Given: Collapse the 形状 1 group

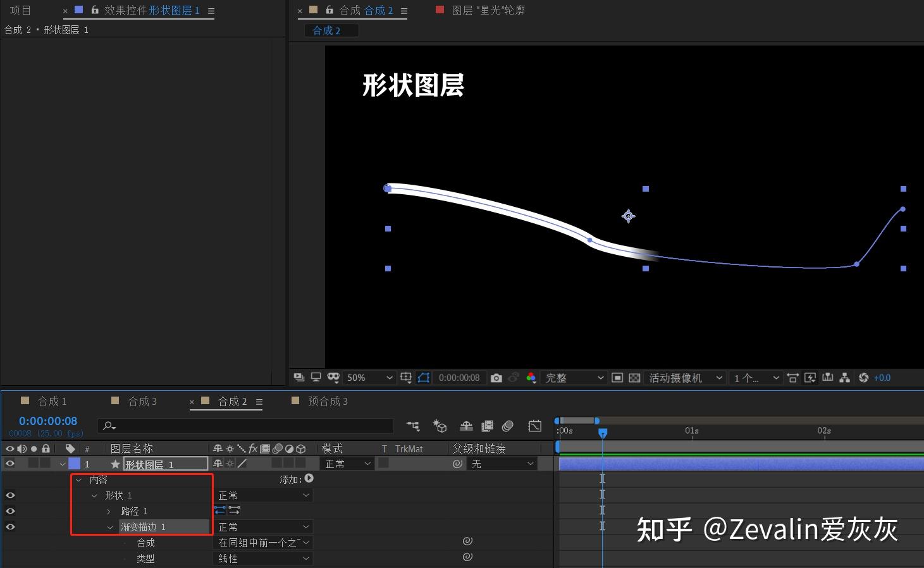Looking at the screenshot, I should tap(94, 495).
